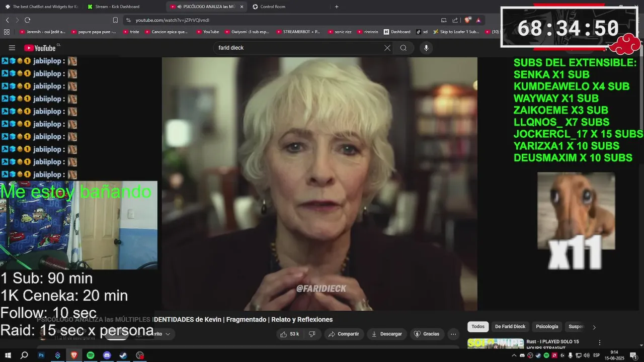Expand subscription options chevron next to Suscrito
Image resolution: width=644 pixels, height=362 pixels.
tap(168, 334)
